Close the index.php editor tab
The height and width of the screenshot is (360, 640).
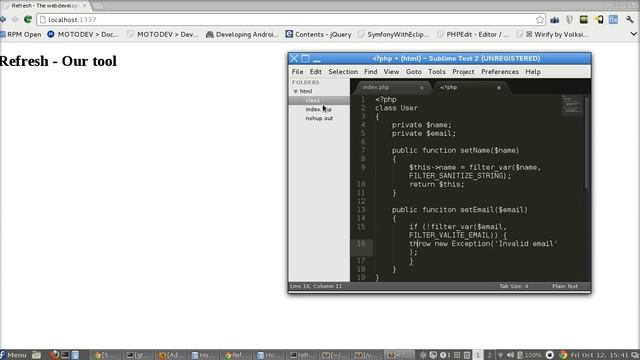click(x=422, y=87)
